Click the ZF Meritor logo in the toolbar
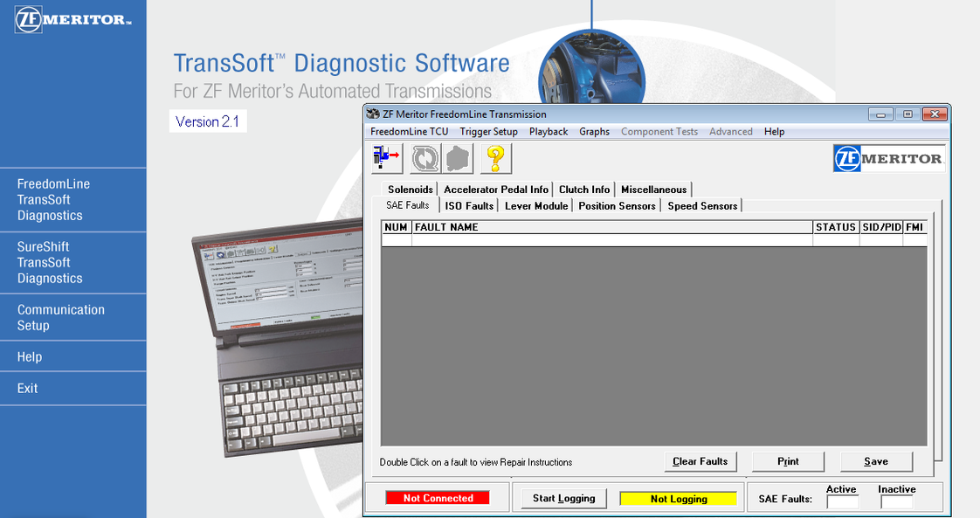 coord(889,158)
